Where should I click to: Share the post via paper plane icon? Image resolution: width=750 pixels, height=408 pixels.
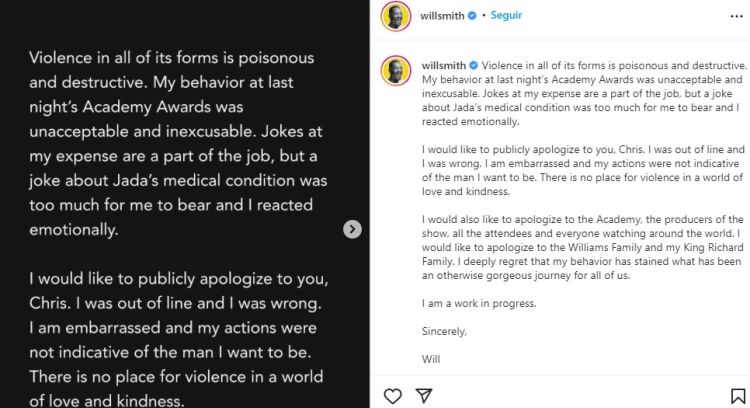point(423,396)
